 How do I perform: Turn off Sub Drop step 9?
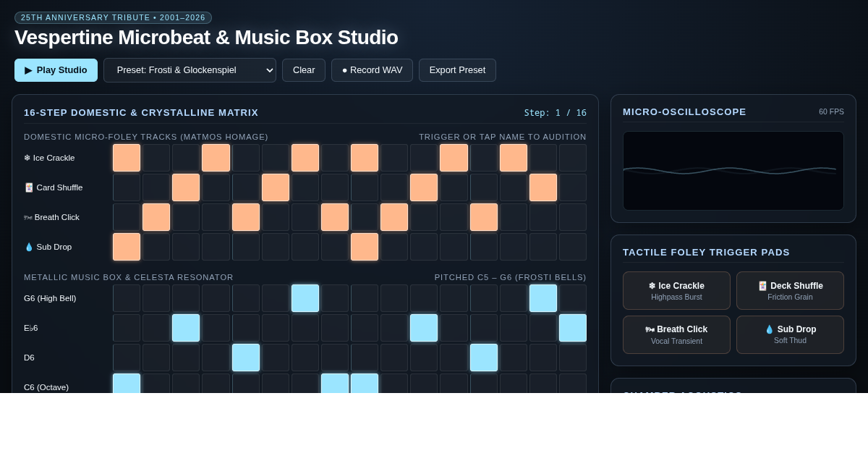[365, 247]
